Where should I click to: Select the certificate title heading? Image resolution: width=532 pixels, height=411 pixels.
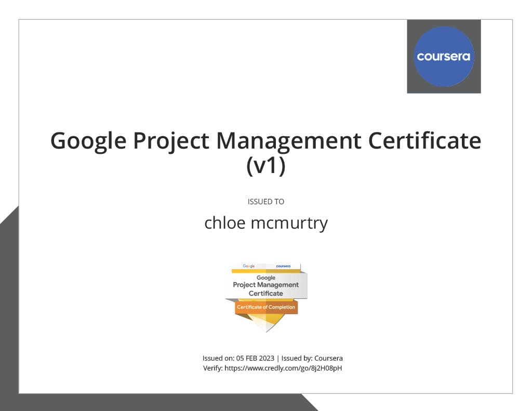click(x=266, y=140)
